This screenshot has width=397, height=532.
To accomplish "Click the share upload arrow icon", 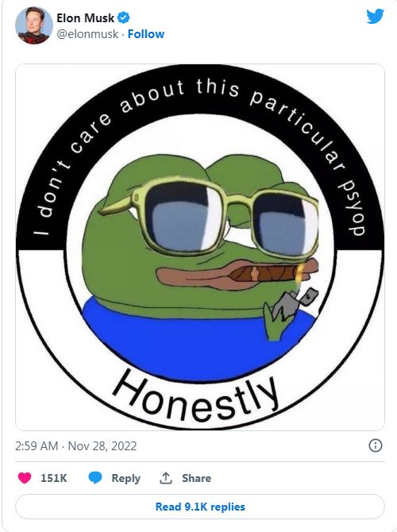I will tap(166, 478).
